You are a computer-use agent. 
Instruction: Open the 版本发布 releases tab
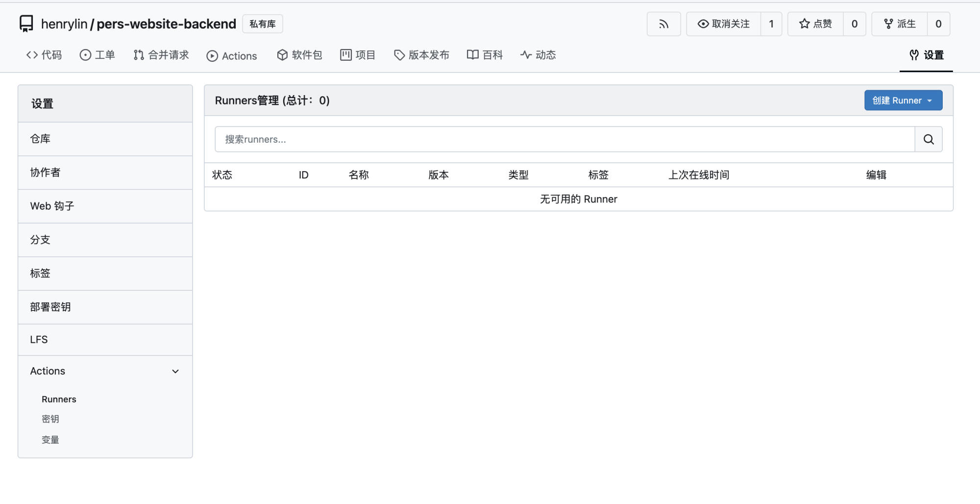tap(421, 55)
